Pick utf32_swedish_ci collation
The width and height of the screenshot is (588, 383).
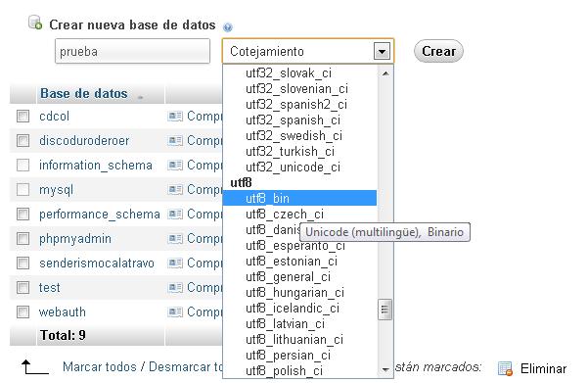pyautogui.click(x=300, y=135)
